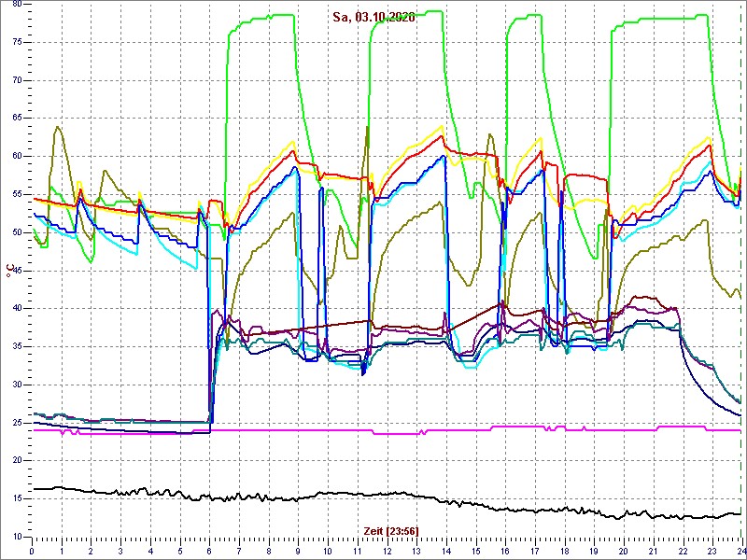Click the 60 label on the temperature axis
This screenshot has height=560, width=747.
pos(16,157)
